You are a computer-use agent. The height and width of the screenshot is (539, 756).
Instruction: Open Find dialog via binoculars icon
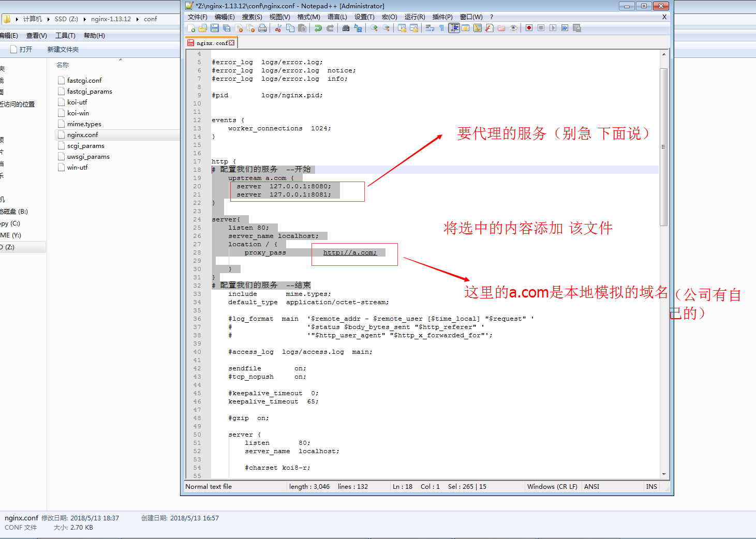click(x=346, y=28)
